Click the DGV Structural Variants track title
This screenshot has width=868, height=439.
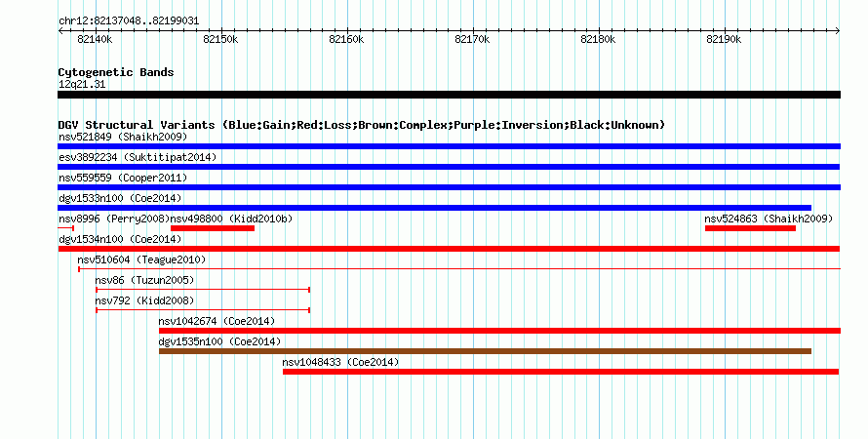[362, 125]
